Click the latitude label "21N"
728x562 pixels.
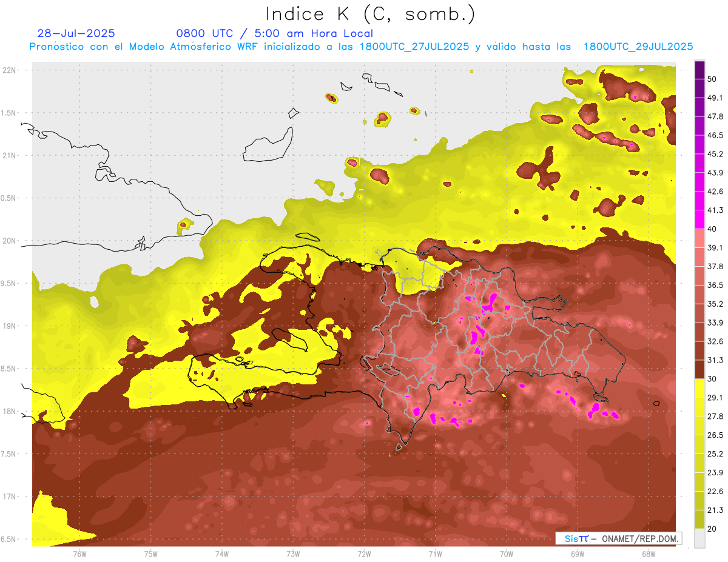point(9,156)
